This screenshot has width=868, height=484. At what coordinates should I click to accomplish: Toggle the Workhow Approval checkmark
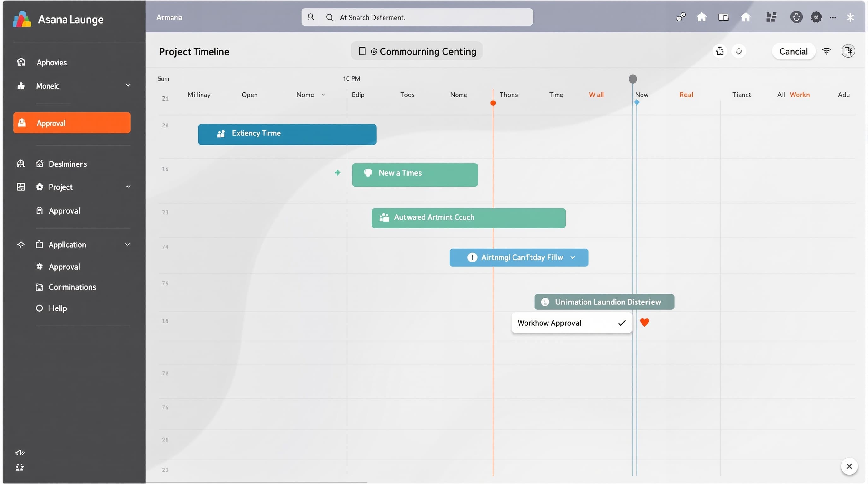click(622, 323)
